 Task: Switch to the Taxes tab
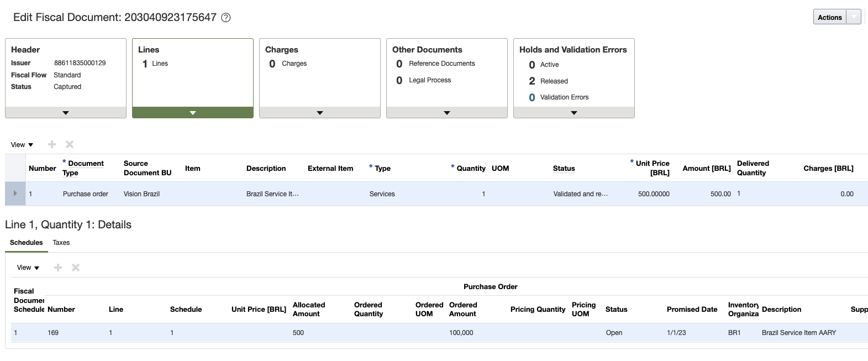pyautogui.click(x=61, y=243)
